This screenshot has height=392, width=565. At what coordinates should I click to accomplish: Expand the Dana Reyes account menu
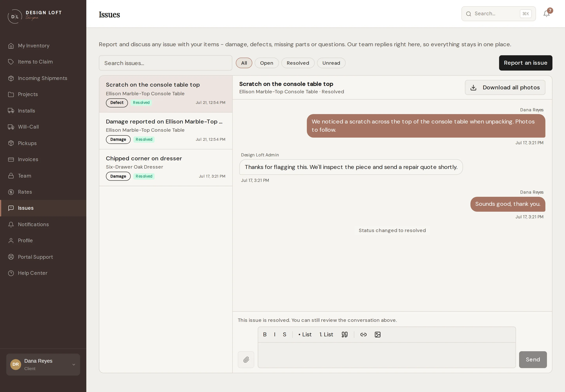point(43,365)
